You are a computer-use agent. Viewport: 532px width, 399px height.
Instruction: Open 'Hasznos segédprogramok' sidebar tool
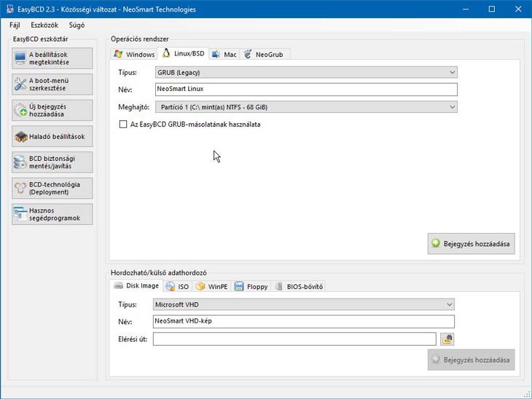(x=52, y=214)
